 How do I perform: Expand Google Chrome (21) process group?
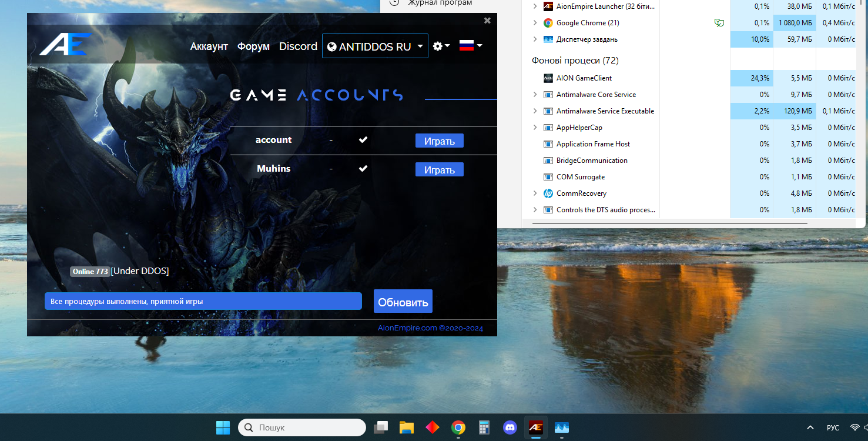535,23
